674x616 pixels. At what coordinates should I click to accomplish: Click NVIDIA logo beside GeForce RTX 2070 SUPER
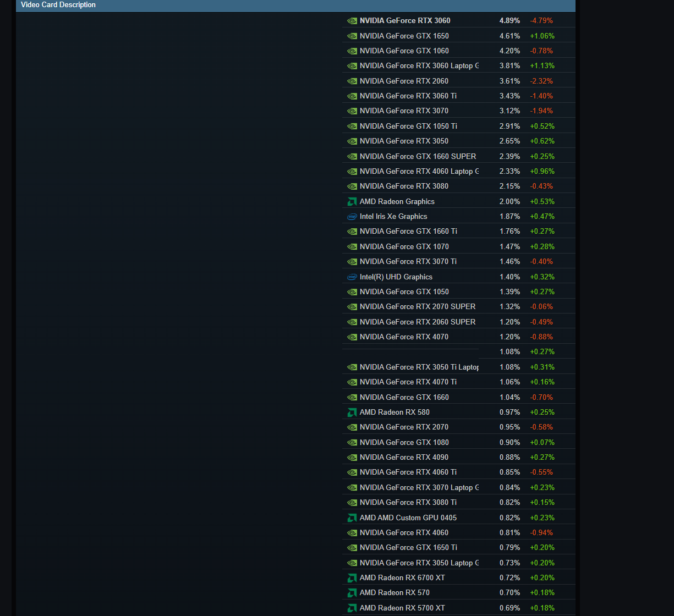[352, 307]
